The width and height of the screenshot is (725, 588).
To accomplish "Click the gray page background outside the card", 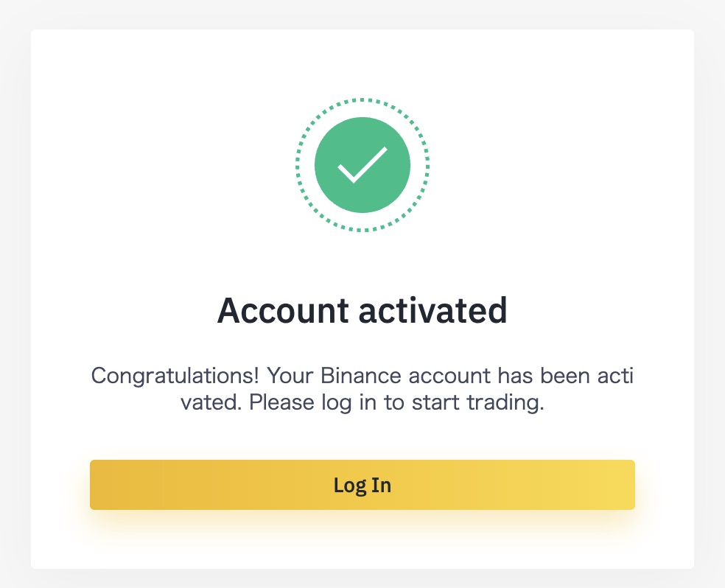I will [x=14, y=296].
